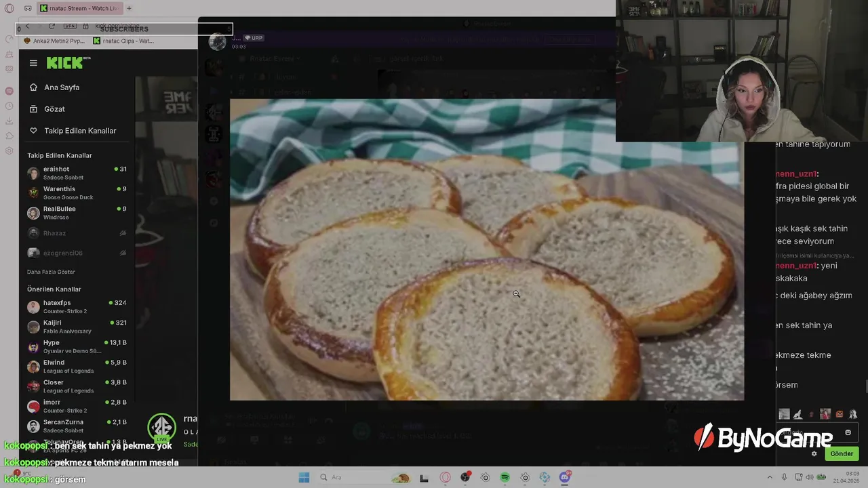Image resolution: width=868 pixels, height=488 pixels.
Task: Select the orange angry face emote
Action: [x=840, y=414]
